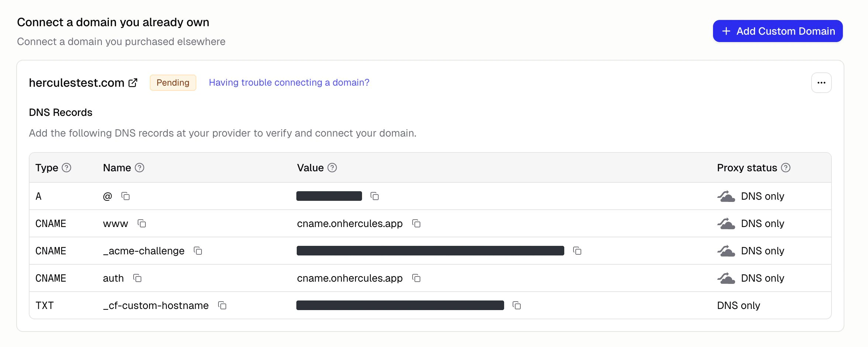Click the help icon beside Proxy status
Screen dimensions: 868x347
[x=786, y=168]
